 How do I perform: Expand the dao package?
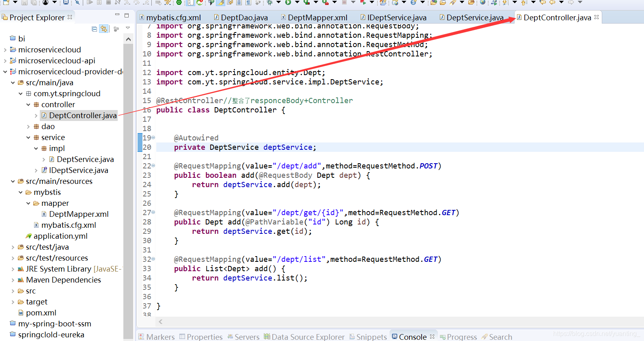(x=28, y=127)
